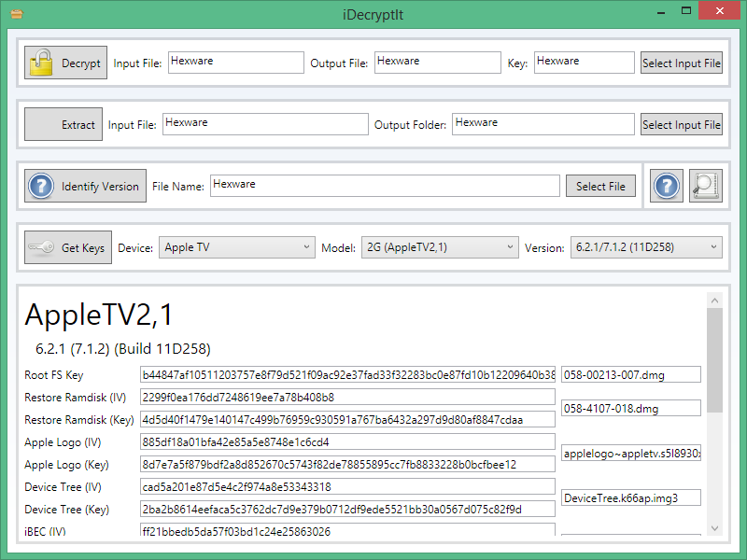This screenshot has height=560, width=747.
Task: Click the Root FS Key label
Action: pyautogui.click(x=54, y=375)
